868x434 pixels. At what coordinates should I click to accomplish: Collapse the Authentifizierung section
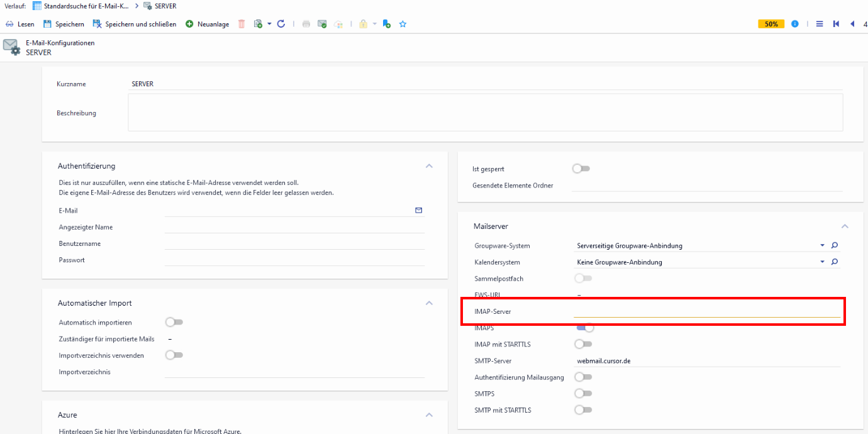(x=429, y=166)
